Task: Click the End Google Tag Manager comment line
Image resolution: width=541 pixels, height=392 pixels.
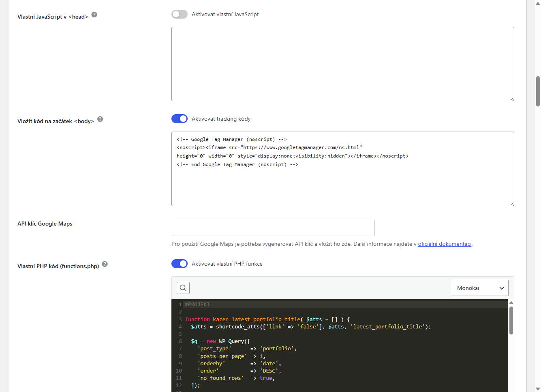Action: [237, 164]
